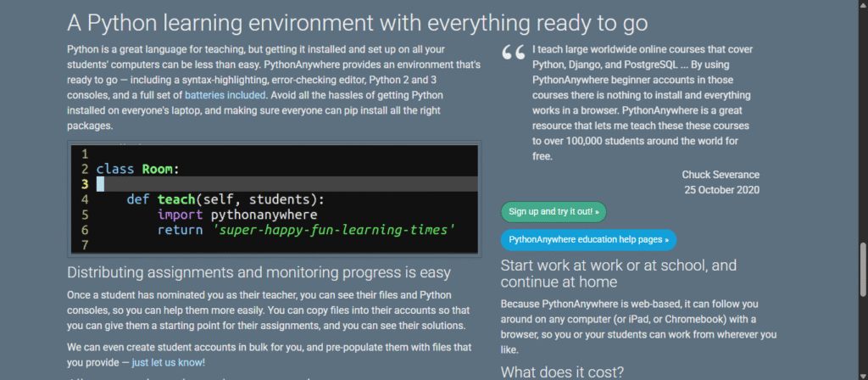Viewport: 868px width, 380px height.
Task: Click the 'Because PythonAnywhere is web-based' paragraph
Action: [638, 327]
